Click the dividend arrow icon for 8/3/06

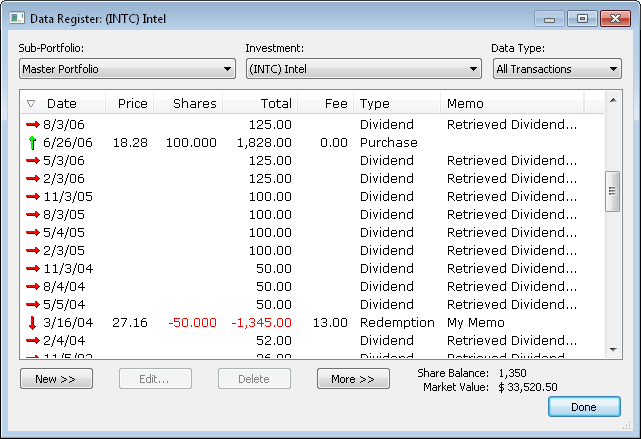point(32,125)
